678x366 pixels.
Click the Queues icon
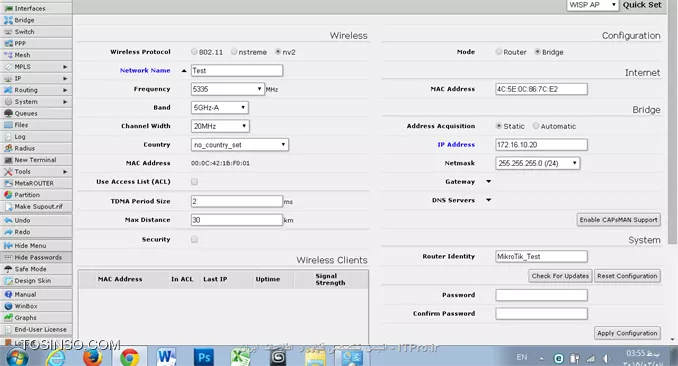click(x=8, y=113)
